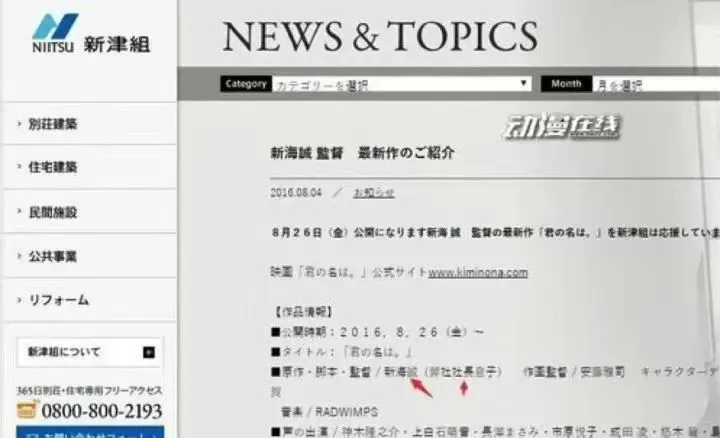
Task: Click the dropdown arrow in Category field
Action: point(523,84)
